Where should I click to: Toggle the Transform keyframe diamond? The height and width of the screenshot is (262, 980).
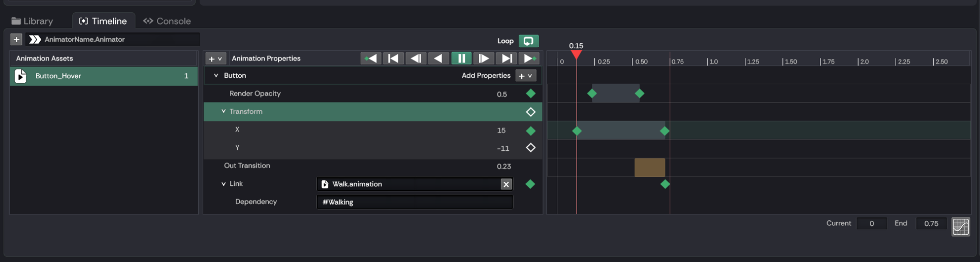tap(530, 112)
